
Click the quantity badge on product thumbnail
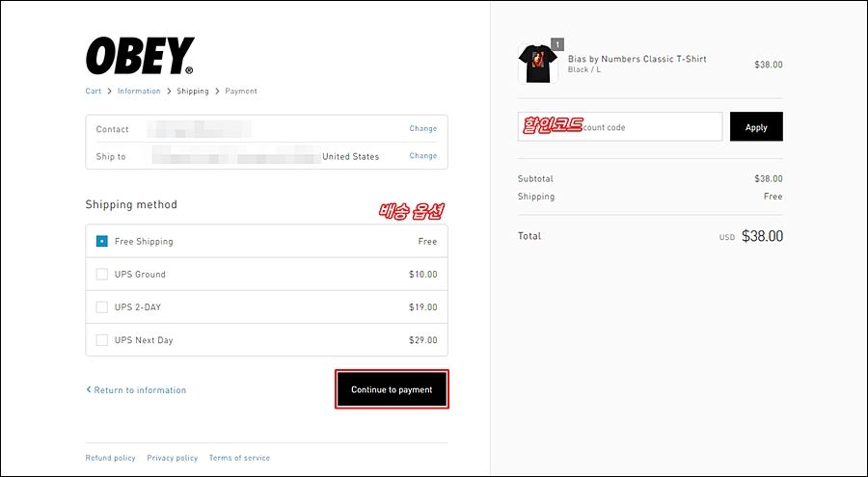click(557, 44)
